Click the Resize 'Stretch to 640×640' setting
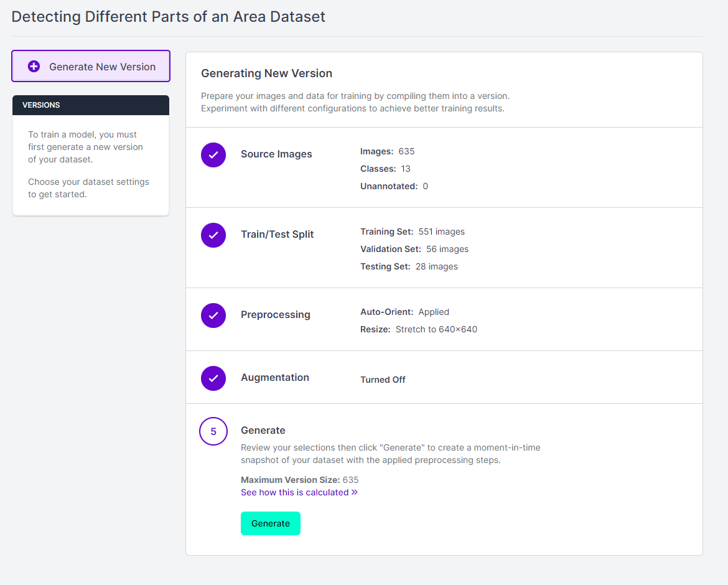728x585 pixels. coord(436,329)
